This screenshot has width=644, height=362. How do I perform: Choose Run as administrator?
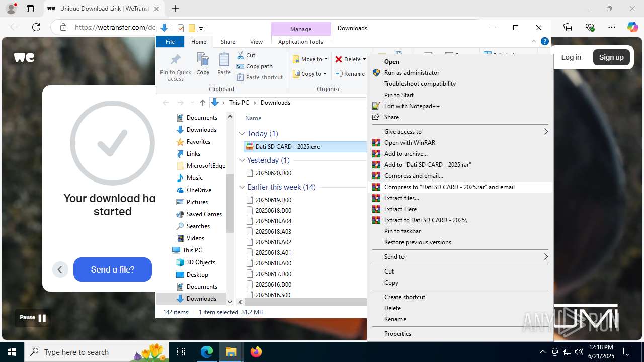[460, 73]
